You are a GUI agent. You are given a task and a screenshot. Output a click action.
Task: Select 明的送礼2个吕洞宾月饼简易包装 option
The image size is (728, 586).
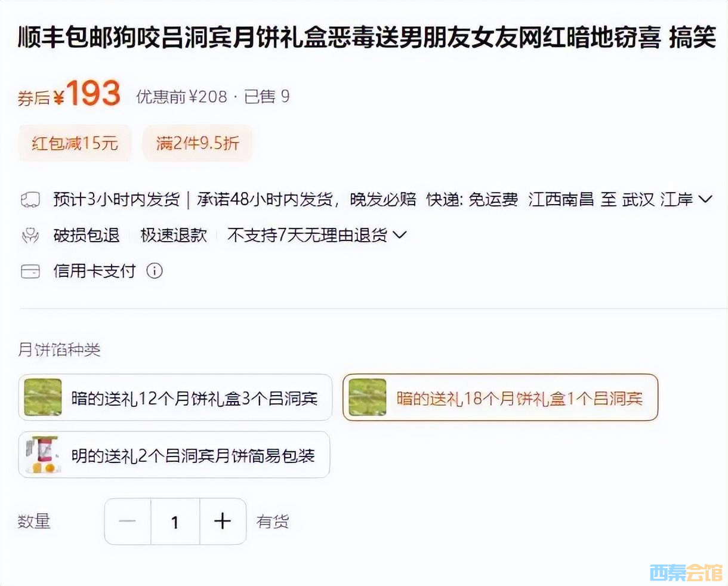tap(174, 455)
